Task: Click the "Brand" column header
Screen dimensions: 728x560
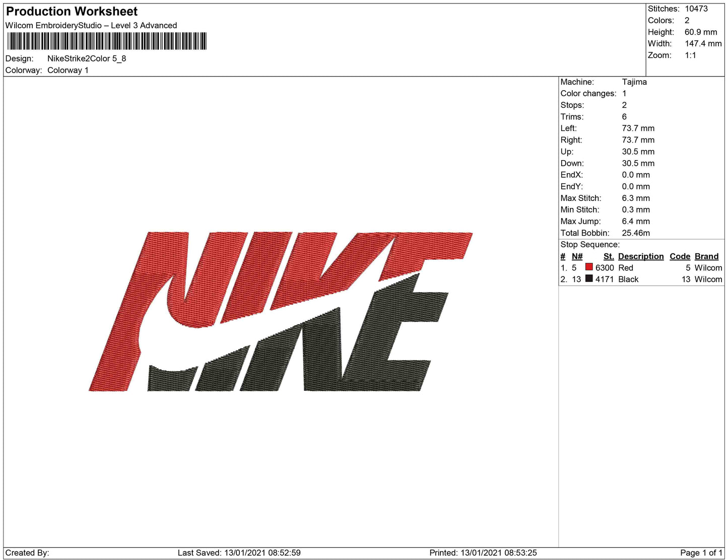Action: click(x=706, y=256)
